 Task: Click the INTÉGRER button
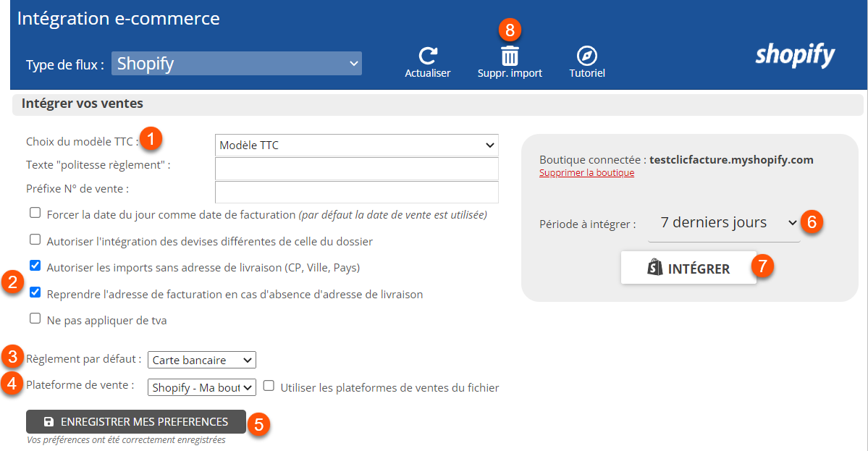(x=688, y=268)
